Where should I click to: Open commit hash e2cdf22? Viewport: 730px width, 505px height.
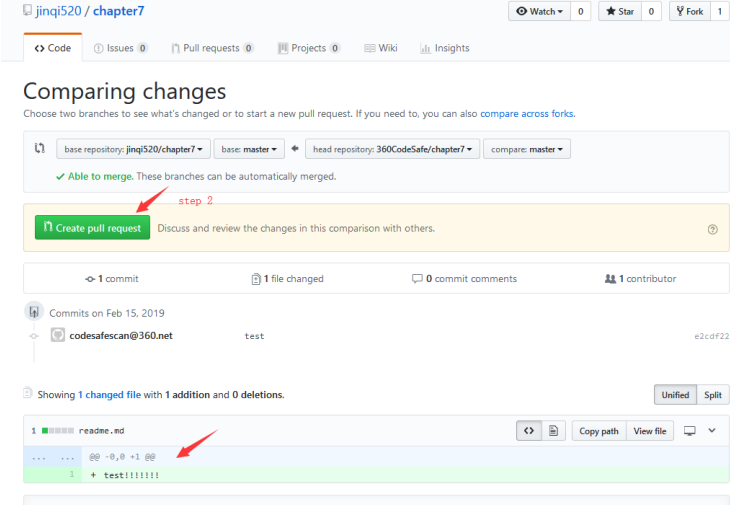pos(711,336)
